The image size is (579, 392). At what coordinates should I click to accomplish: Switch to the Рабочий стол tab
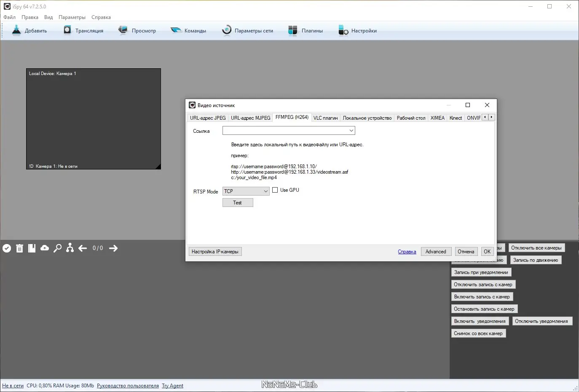click(411, 118)
